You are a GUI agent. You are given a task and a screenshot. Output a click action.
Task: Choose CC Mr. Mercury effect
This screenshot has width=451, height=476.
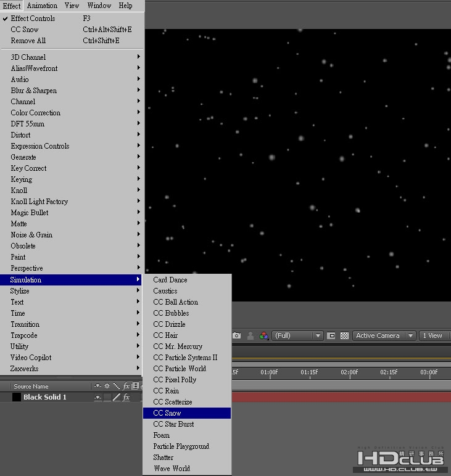(187, 347)
